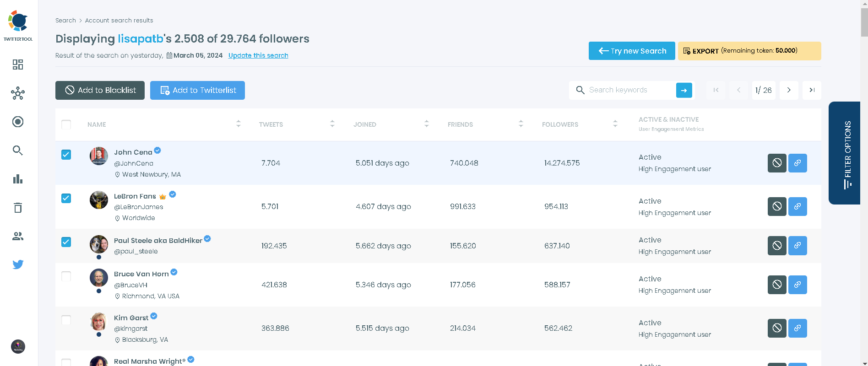This screenshot has width=868, height=366.
Task: Select John Cena followers count 14.274.575
Action: point(562,163)
